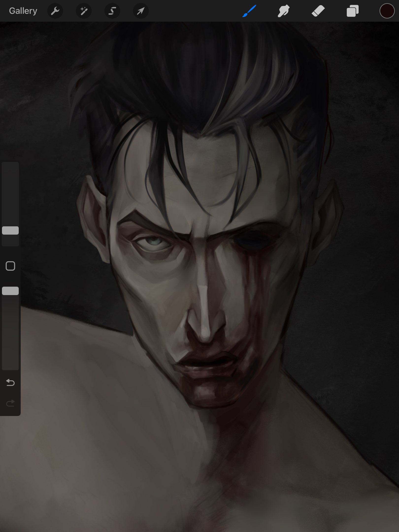Redo the last undone stroke
399x532 pixels.
10,403
